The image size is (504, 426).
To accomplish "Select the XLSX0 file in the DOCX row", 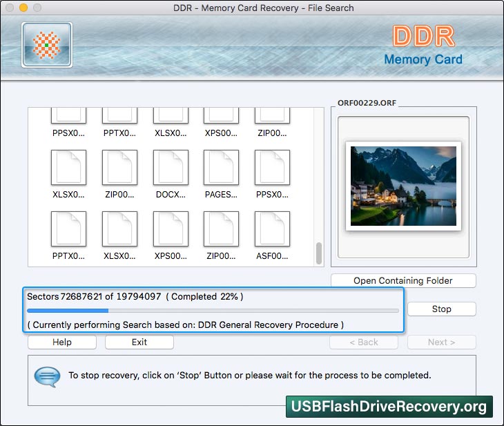I will (68, 168).
